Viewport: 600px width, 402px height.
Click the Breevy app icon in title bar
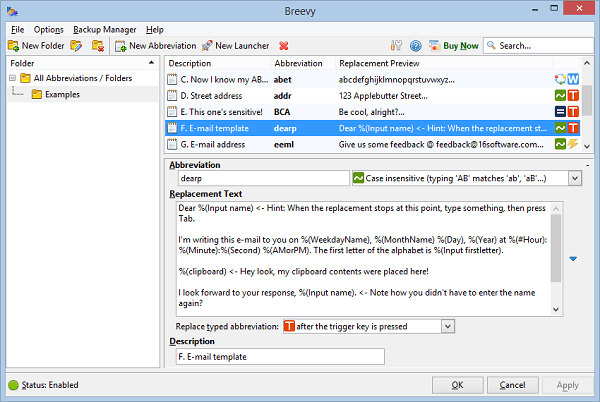coord(12,11)
